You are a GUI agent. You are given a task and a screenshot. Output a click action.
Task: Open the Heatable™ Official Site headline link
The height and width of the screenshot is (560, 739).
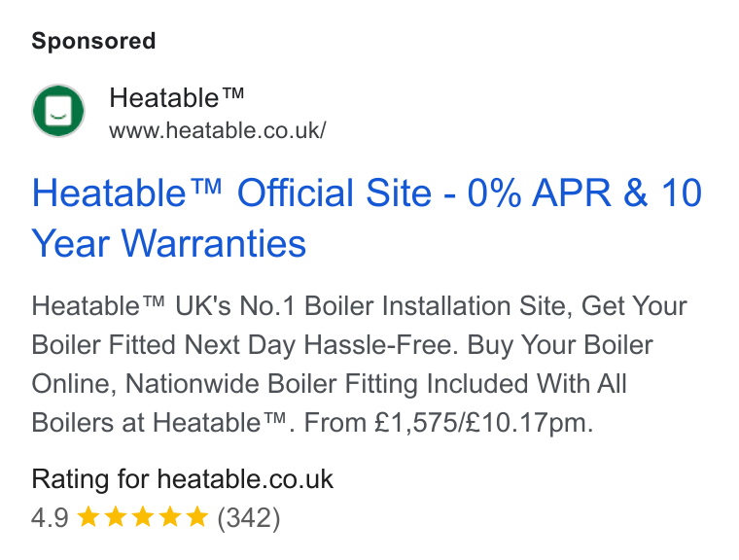pyautogui.click(x=367, y=218)
